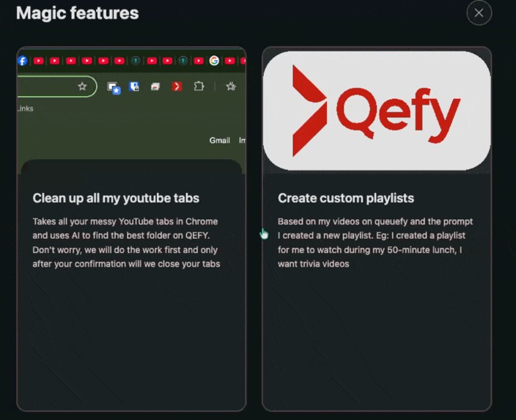516x420 pixels.
Task: Click the text 'after your confirmation will we close your tabs'
Action: (x=126, y=264)
